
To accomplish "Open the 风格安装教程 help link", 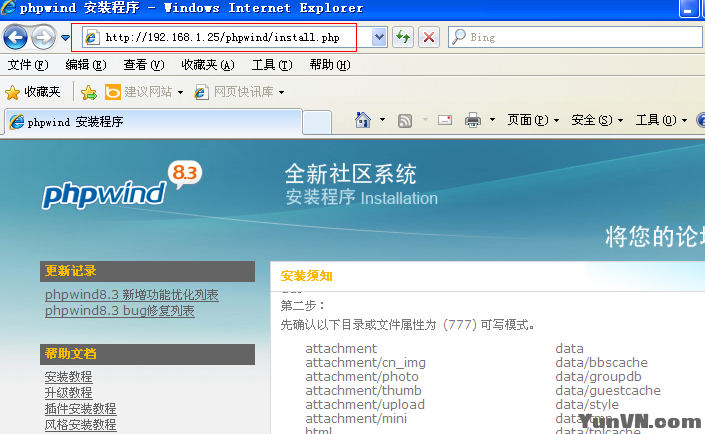I will (80, 425).
